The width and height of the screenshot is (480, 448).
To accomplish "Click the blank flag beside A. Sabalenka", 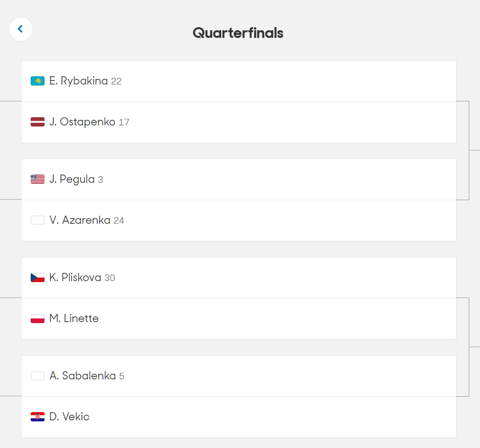I will tap(38, 376).
